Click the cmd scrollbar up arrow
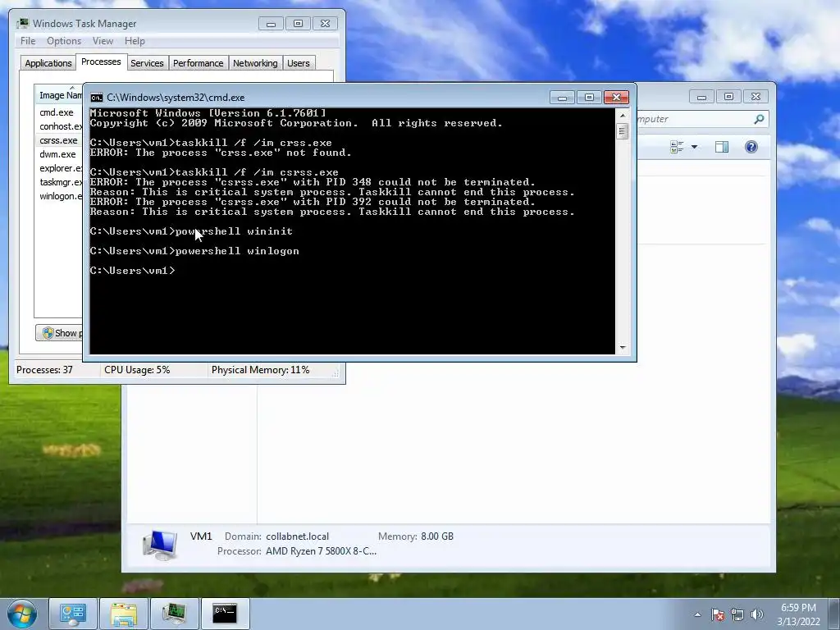Viewport: 840px width, 630px height. click(x=623, y=115)
